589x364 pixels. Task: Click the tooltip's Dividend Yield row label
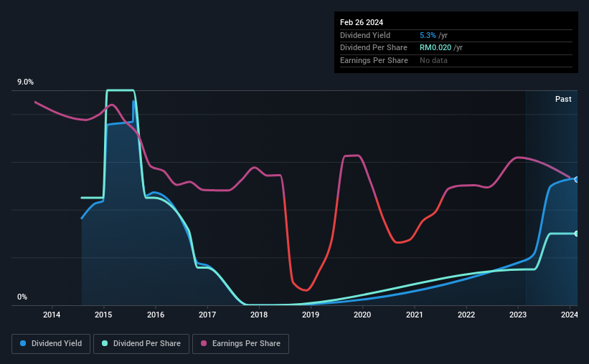(x=365, y=35)
